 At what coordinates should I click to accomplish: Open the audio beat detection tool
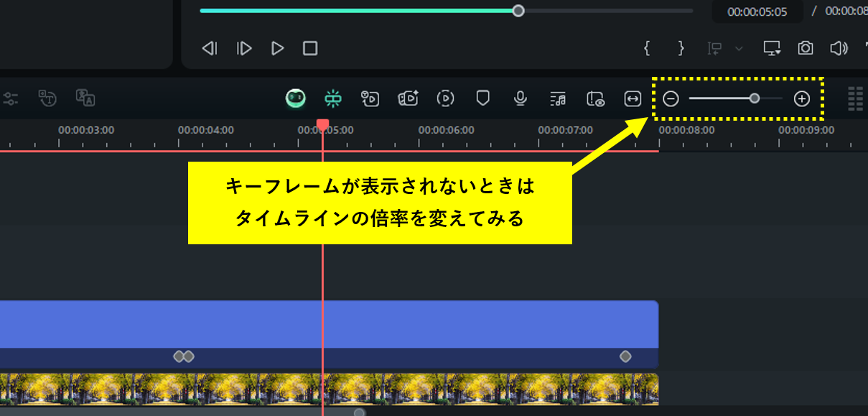(x=556, y=98)
